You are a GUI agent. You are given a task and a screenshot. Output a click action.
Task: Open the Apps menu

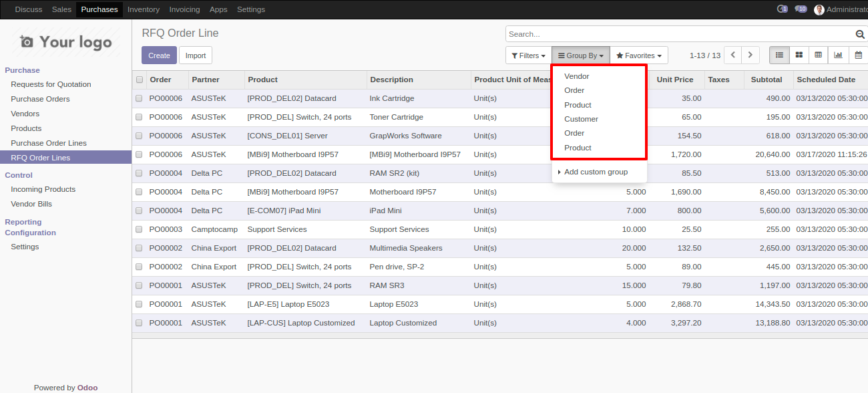tap(218, 9)
